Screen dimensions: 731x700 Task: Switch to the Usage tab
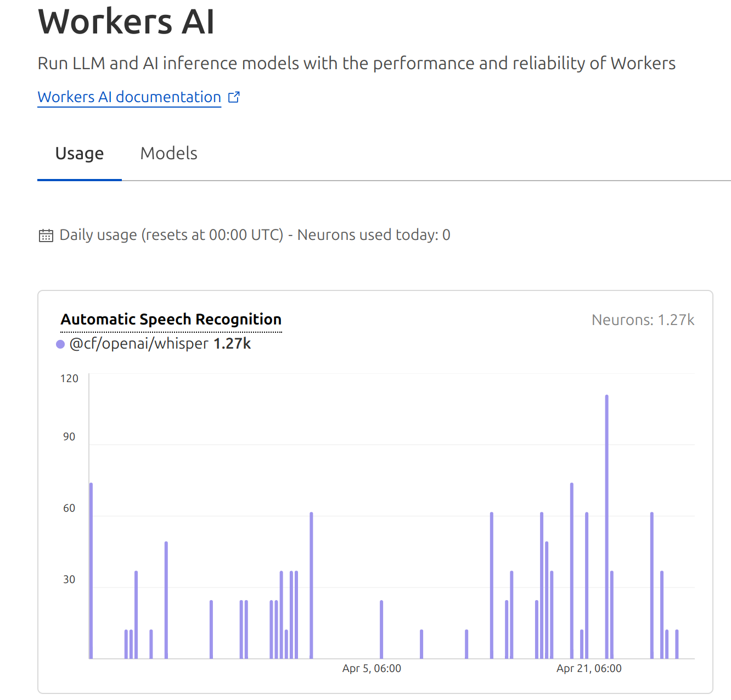coord(80,154)
